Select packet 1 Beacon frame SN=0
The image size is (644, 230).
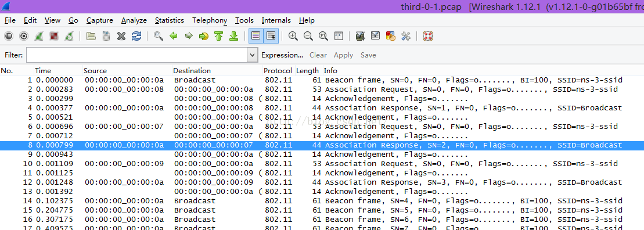coord(322,80)
